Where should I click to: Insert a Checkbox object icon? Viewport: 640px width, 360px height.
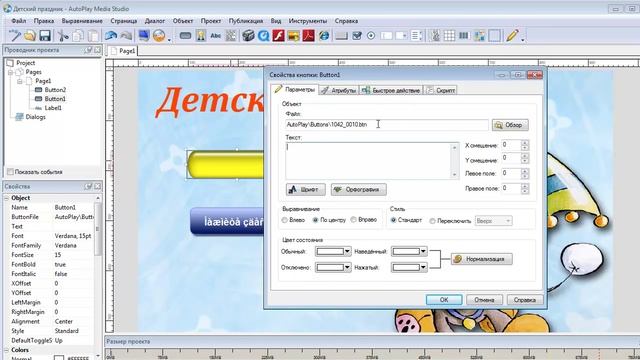(x=356, y=36)
